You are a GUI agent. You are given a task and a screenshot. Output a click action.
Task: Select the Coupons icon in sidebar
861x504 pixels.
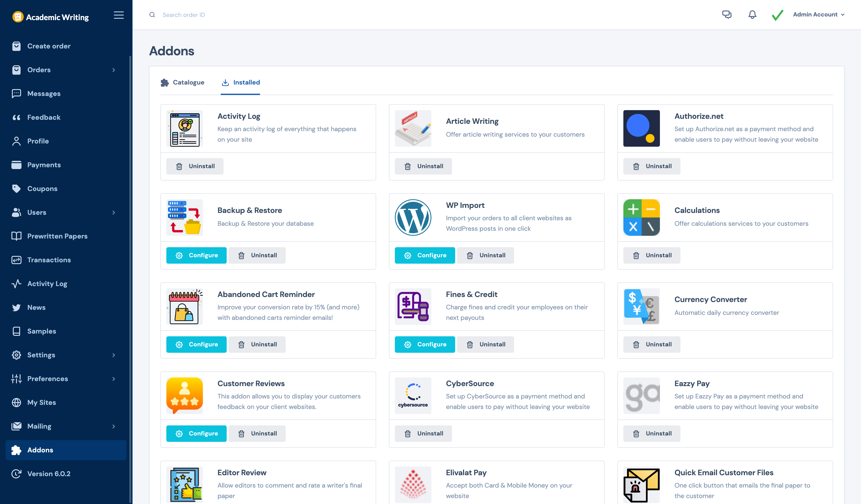coord(16,188)
